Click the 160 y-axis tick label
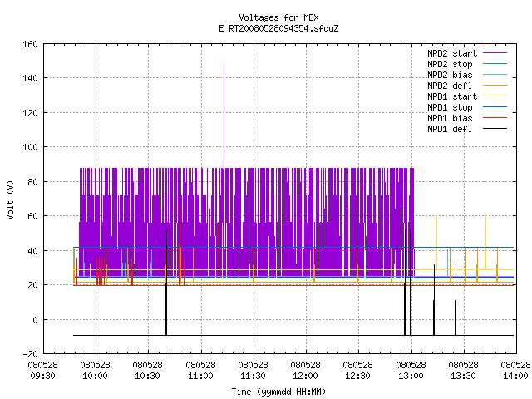The width and height of the screenshot is (532, 399). (x=30, y=44)
